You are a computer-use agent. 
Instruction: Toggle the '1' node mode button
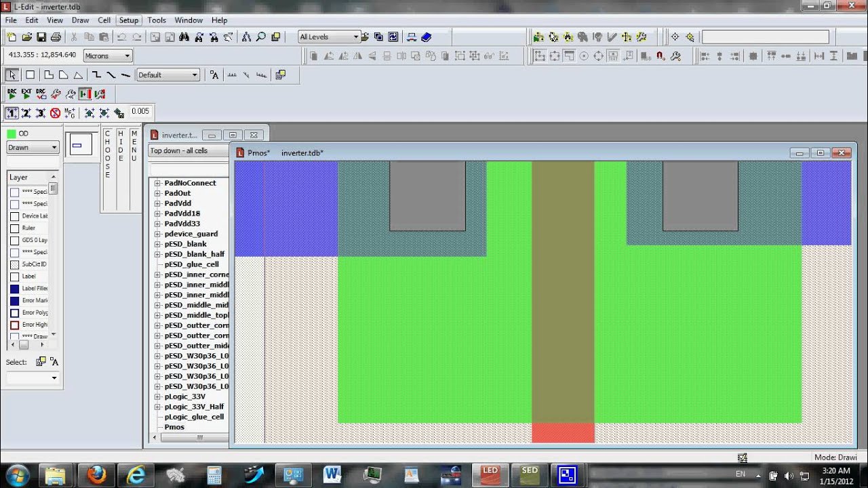(12, 113)
